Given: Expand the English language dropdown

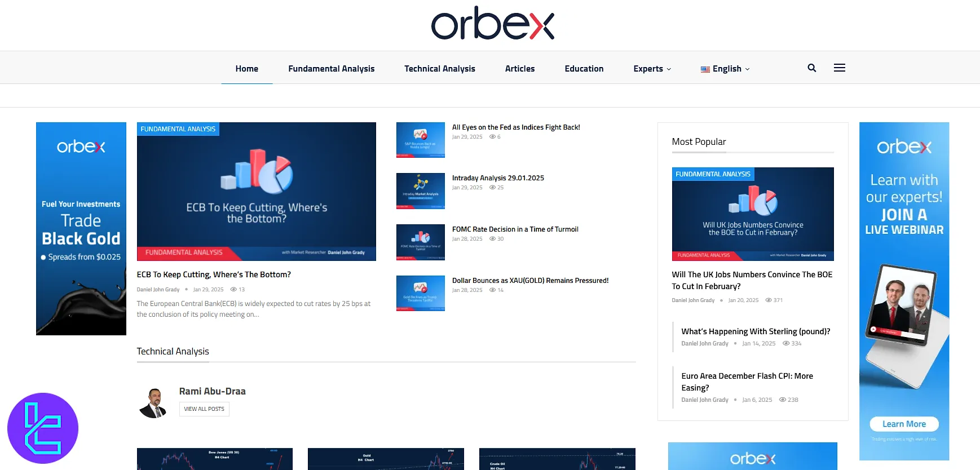Looking at the screenshot, I should click(x=727, y=69).
